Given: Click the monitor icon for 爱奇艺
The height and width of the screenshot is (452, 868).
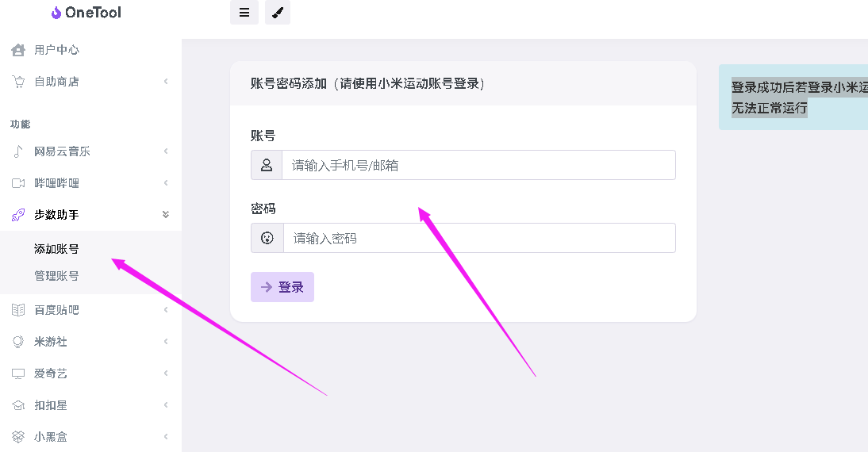Looking at the screenshot, I should click(x=18, y=373).
